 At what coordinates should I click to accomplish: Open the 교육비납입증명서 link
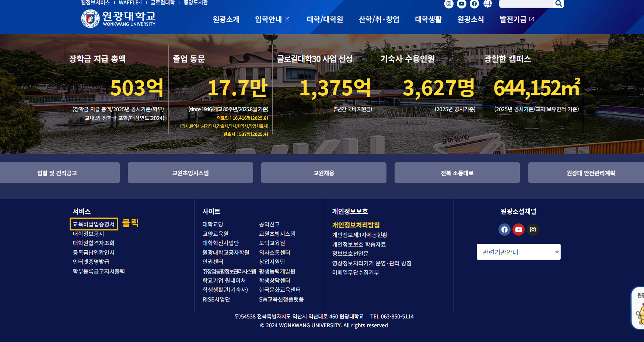click(x=94, y=224)
